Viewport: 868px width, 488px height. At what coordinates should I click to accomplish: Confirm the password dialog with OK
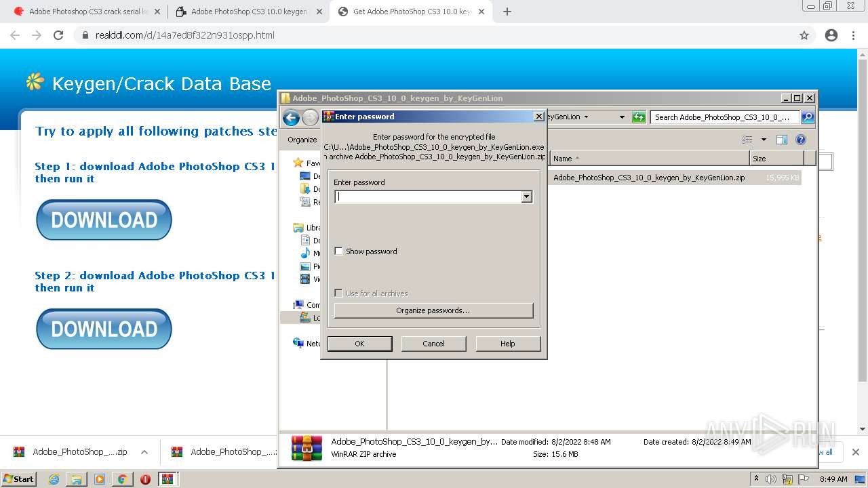[359, 344]
